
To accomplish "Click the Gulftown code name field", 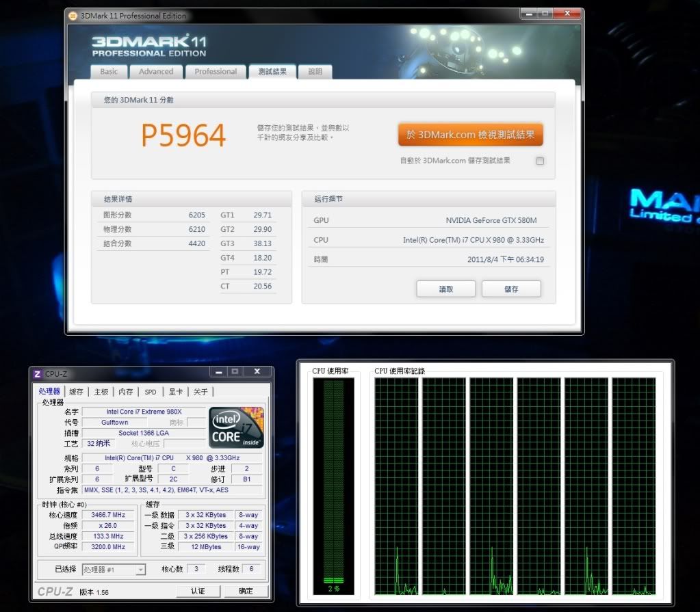I will click(115, 423).
